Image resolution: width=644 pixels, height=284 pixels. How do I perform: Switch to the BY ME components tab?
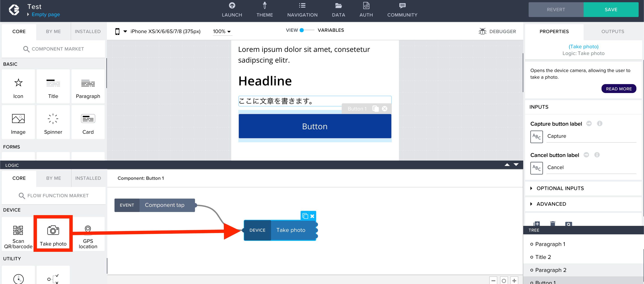tap(53, 31)
